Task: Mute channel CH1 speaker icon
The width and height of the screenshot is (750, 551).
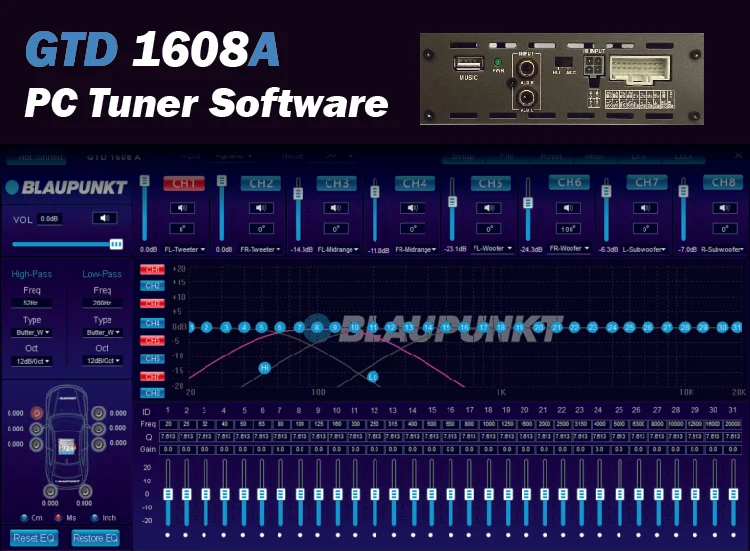Action: 182,208
